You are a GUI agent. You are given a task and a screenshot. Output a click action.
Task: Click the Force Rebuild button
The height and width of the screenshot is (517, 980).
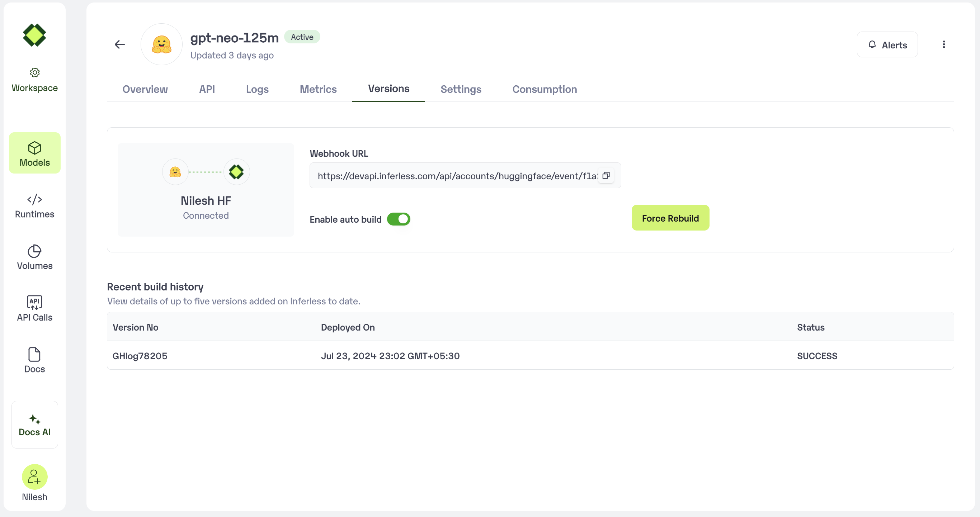point(670,218)
